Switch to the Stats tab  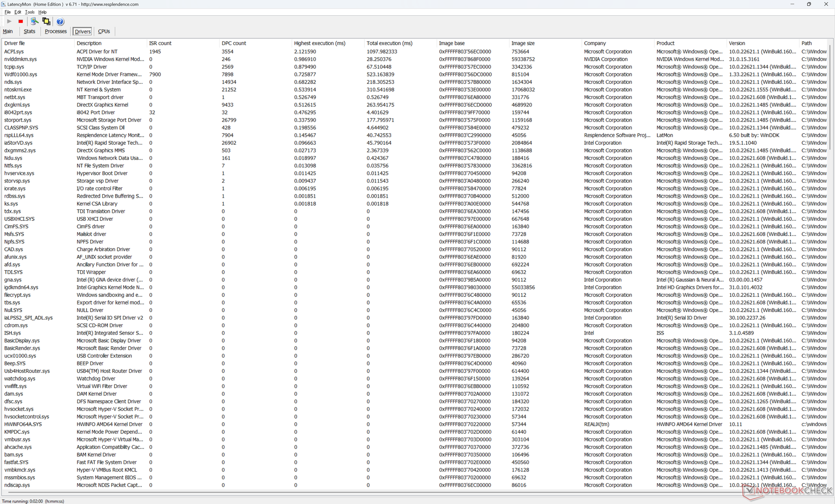point(30,31)
